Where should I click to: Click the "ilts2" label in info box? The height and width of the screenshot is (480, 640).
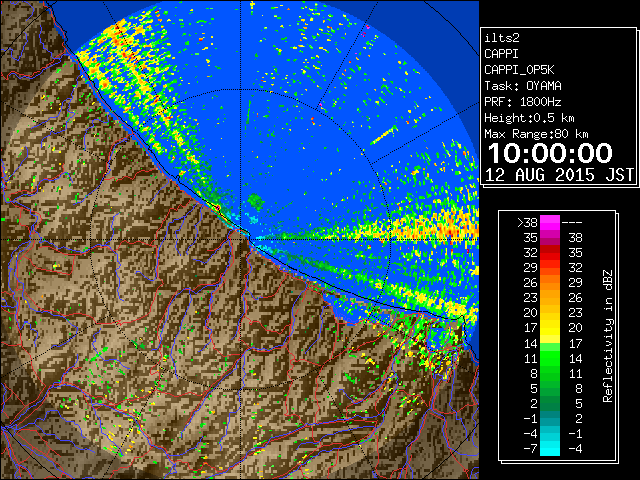(x=502, y=38)
